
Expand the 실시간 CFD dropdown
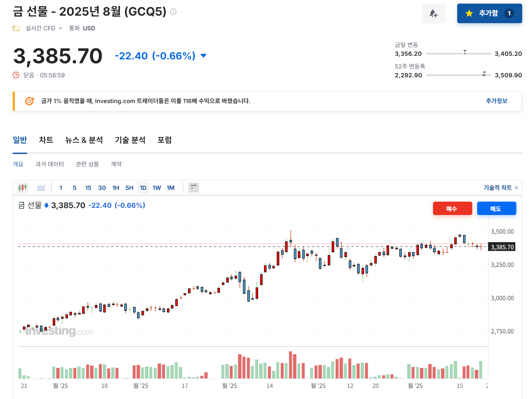pyautogui.click(x=60, y=28)
